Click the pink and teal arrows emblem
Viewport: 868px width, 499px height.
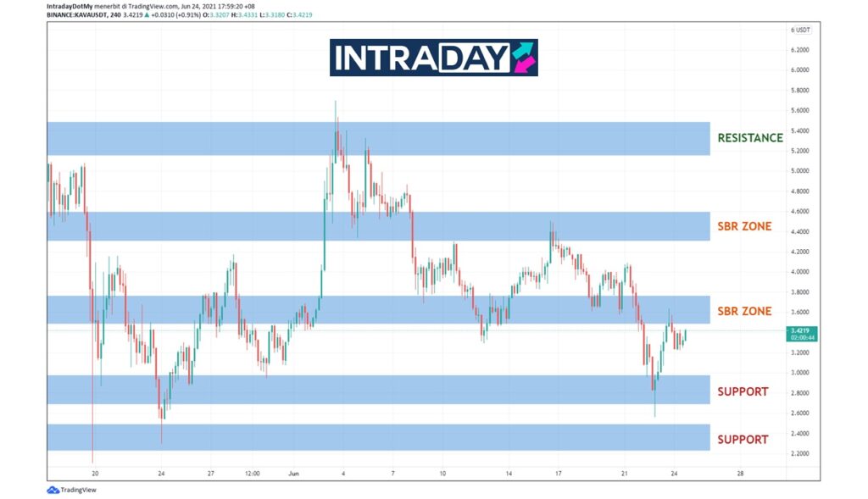point(523,58)
